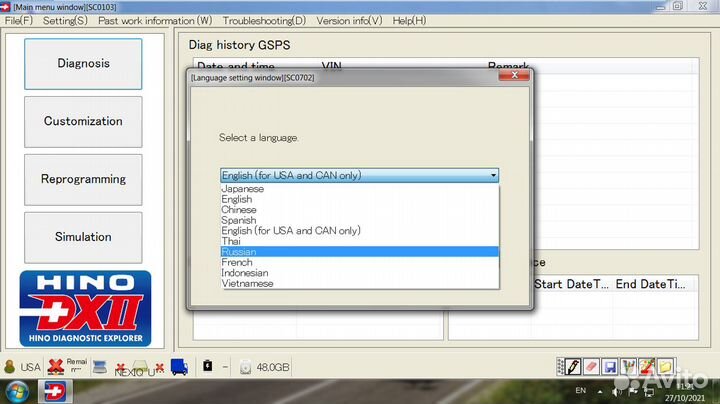Open the yellow folder icon in bottom toolbar

(665, 367)
